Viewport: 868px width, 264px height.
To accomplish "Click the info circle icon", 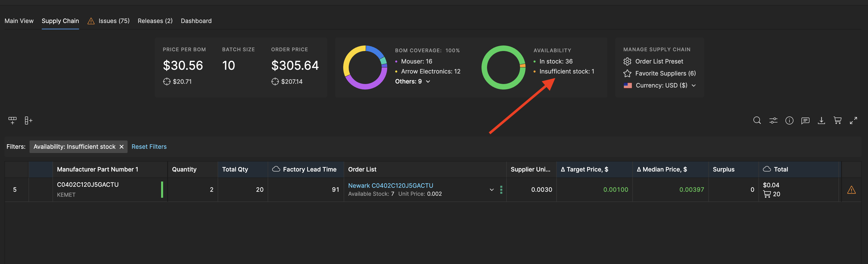I will pyautogui.click(x=789, y=120).
